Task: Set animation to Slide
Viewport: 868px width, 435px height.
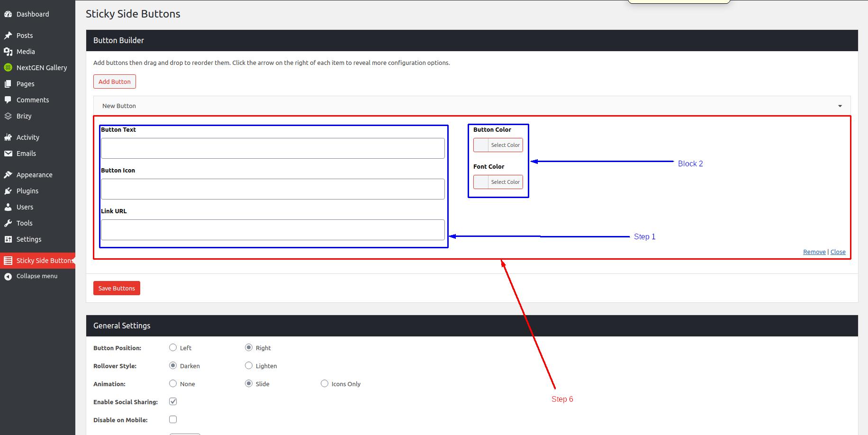Action: 249,383
